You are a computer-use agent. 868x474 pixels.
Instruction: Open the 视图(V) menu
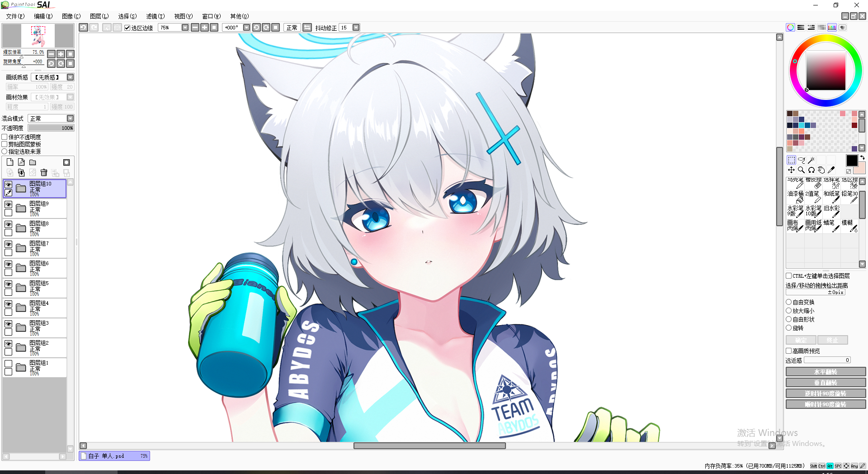(184, 16)
